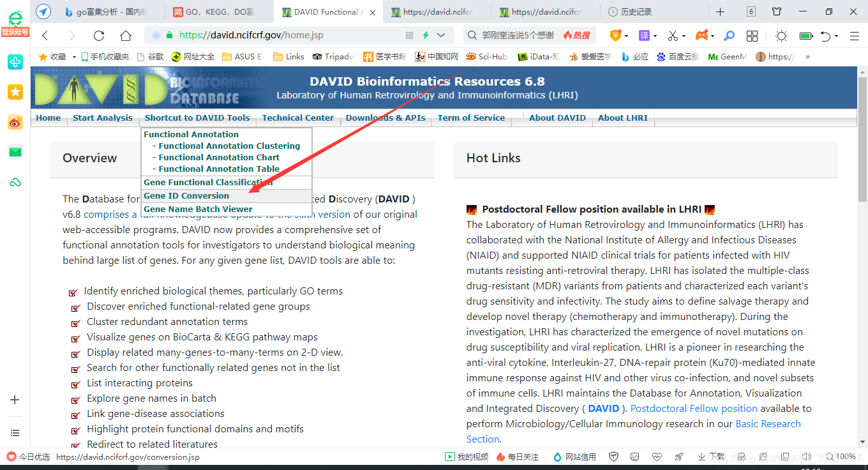Click the QR code icon in address bar

point(408,35)
